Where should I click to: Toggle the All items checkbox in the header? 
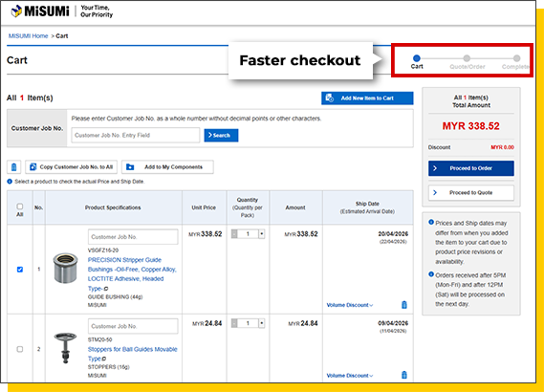(20, 207)
